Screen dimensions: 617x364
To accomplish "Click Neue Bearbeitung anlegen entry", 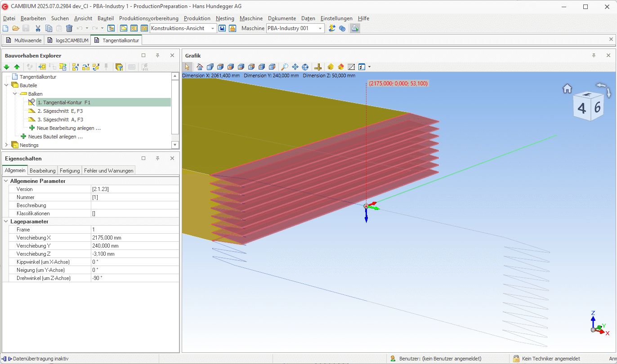I will [68, 128].
